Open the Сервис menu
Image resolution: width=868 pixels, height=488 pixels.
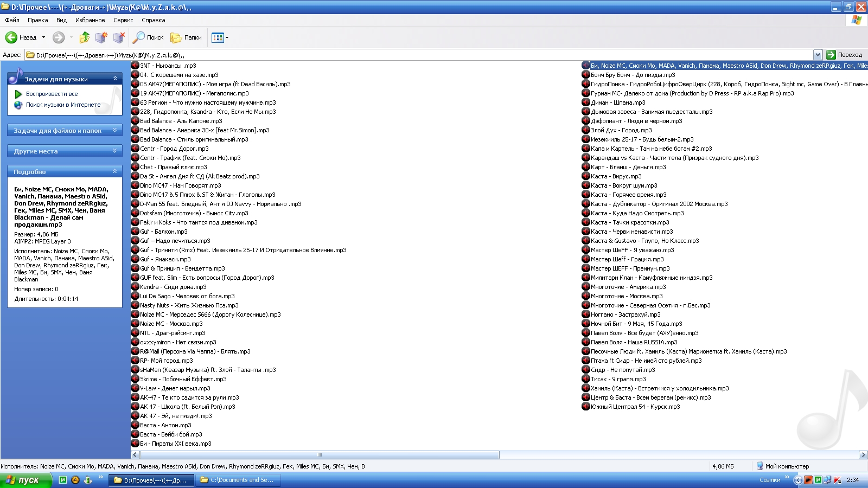[x=123, y=20]
